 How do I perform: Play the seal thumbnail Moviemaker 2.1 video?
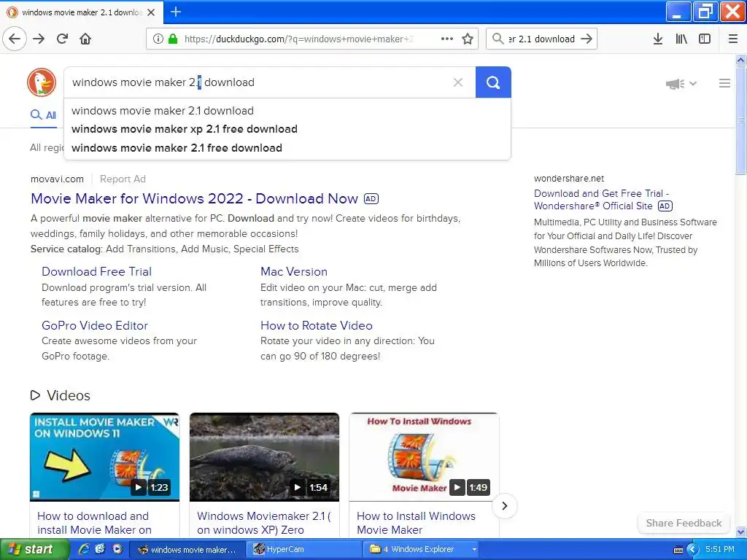tap(264, 456)
